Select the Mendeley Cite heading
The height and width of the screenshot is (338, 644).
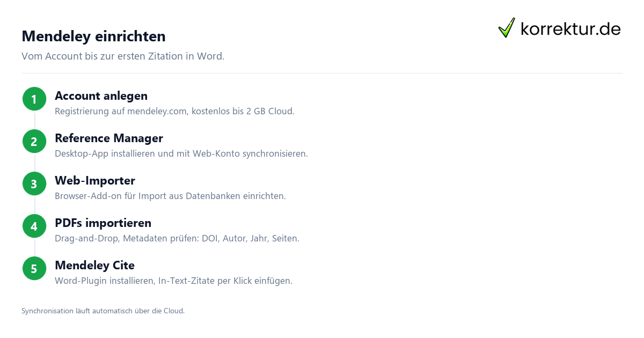tap(94, 265)
